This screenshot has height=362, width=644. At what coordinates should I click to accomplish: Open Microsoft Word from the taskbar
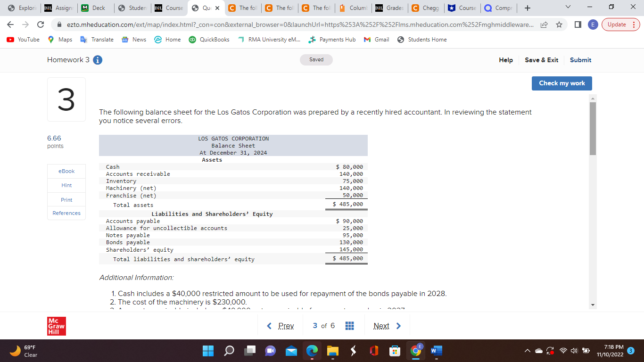click(x=436, y=351)
